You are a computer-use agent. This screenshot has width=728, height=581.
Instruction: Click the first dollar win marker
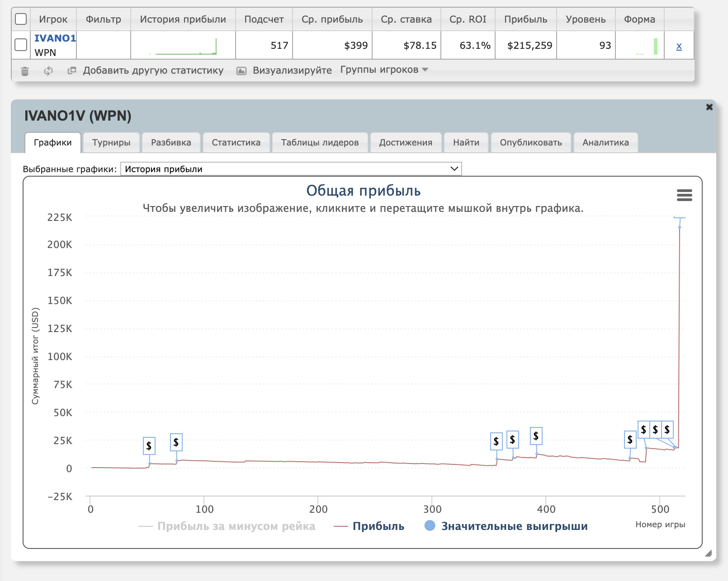[x=149, y=446]
